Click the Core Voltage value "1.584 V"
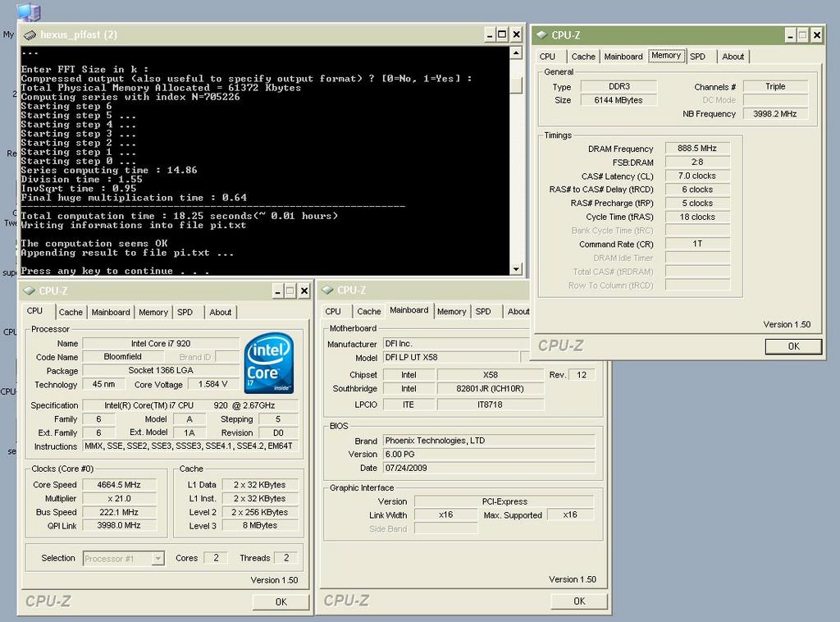The image size is (840, 622). tap(212, 384)
